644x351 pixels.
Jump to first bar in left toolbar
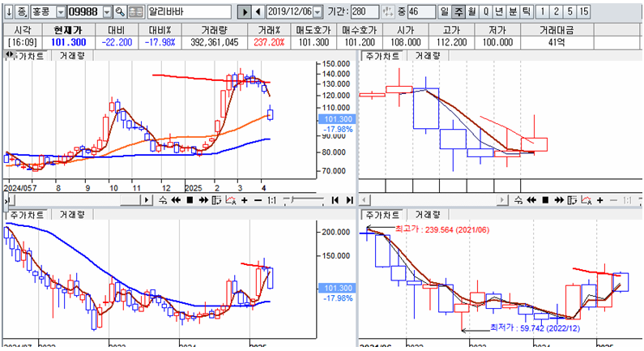click(x=335, y=200)
